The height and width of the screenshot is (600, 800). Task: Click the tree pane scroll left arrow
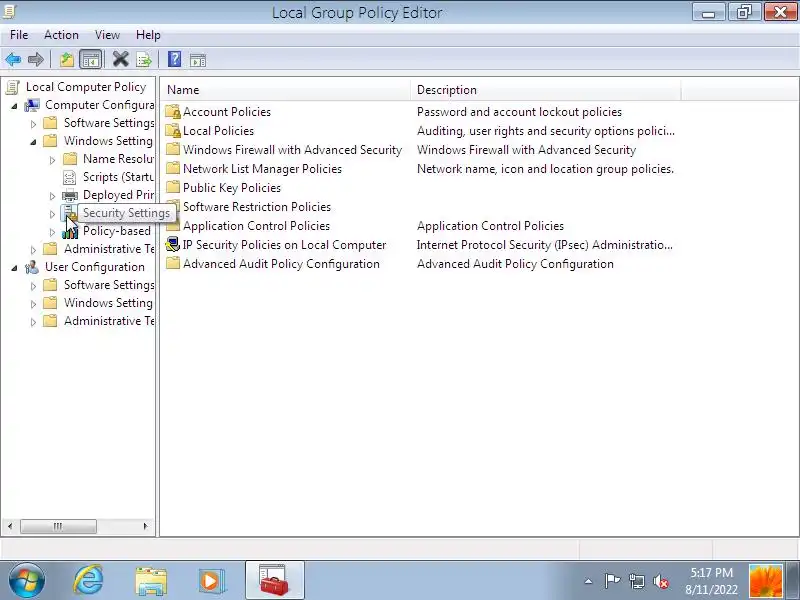10,526
